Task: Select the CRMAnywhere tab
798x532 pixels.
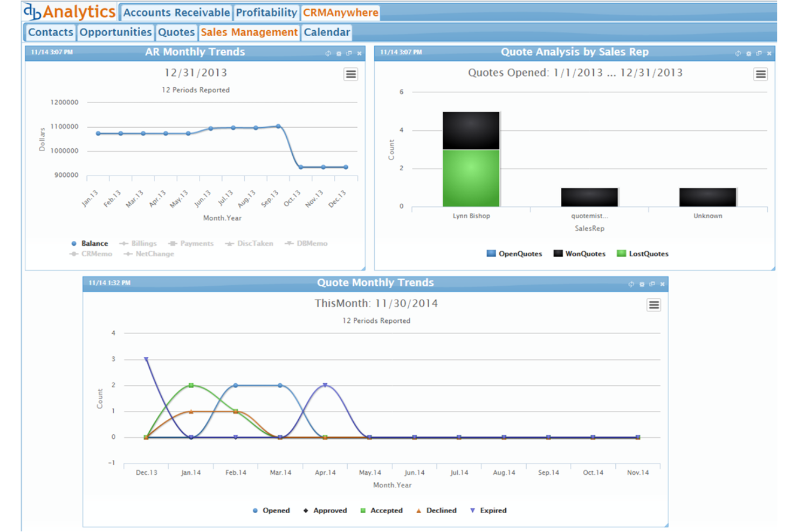Action: pos(340,12)
